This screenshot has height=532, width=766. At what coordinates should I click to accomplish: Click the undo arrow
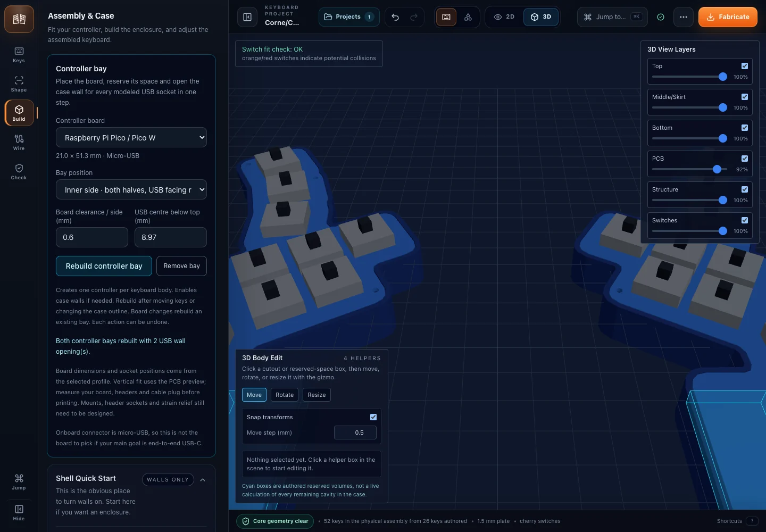[x=395, y=17]
